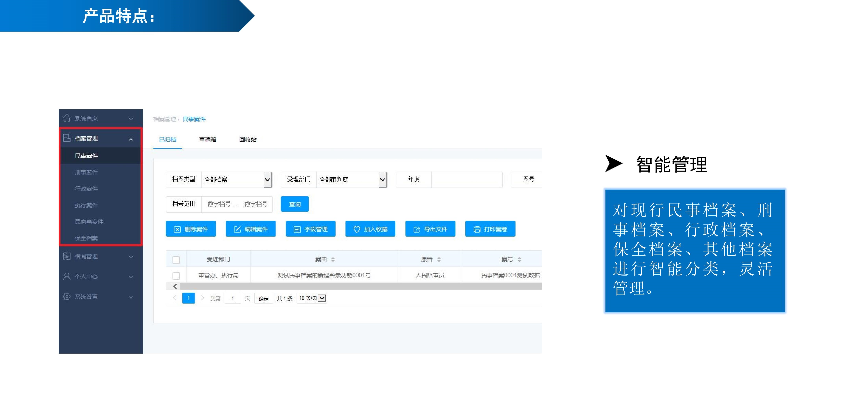Collapse the 档案管理 menu chevron

point(131,139)
